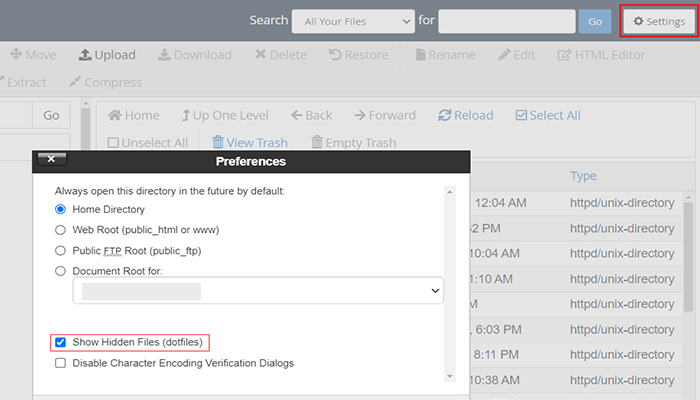Click the 6:03 PM file row

click(576, 329)
